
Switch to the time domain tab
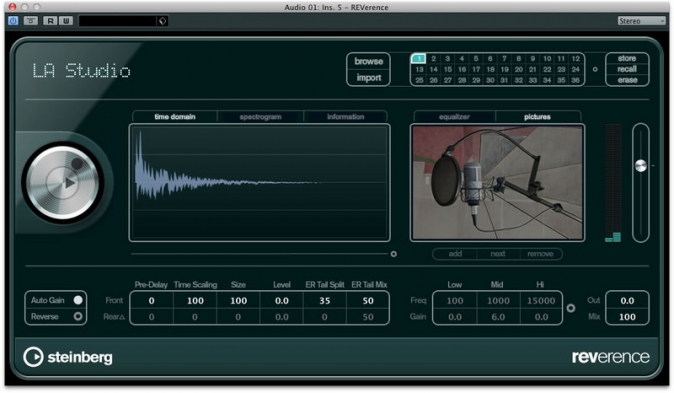[175, 117]
